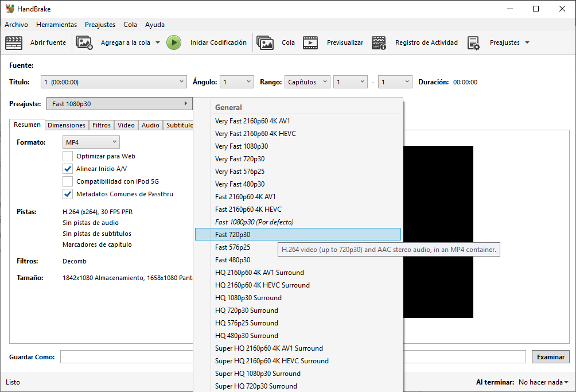This screenshot has width=576, height=392.
Task: Switch to the Subtítulos tab
Action: point(178,125)
